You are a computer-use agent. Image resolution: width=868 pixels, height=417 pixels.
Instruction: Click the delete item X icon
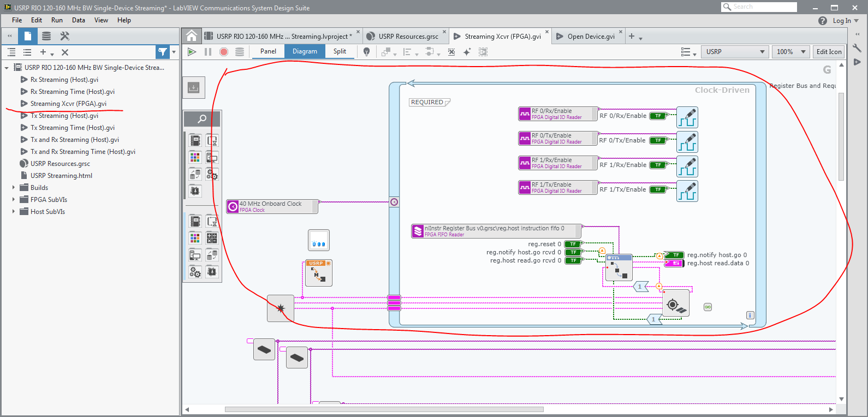[x=65, y=52]
